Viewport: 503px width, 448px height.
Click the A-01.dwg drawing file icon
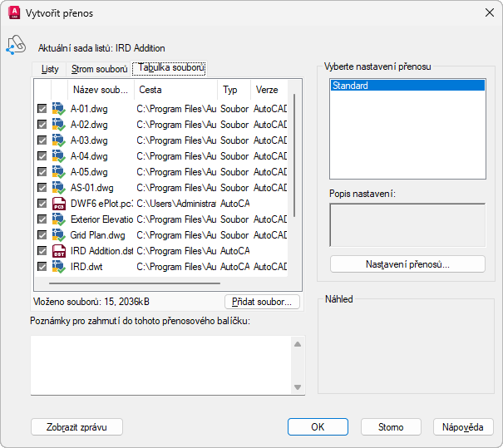pyautogui.click(x=58, y=109)
